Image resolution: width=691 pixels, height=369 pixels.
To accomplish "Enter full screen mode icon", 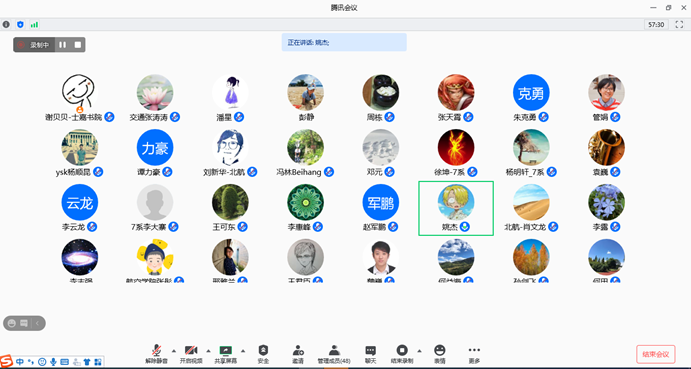I will (679, 25).
